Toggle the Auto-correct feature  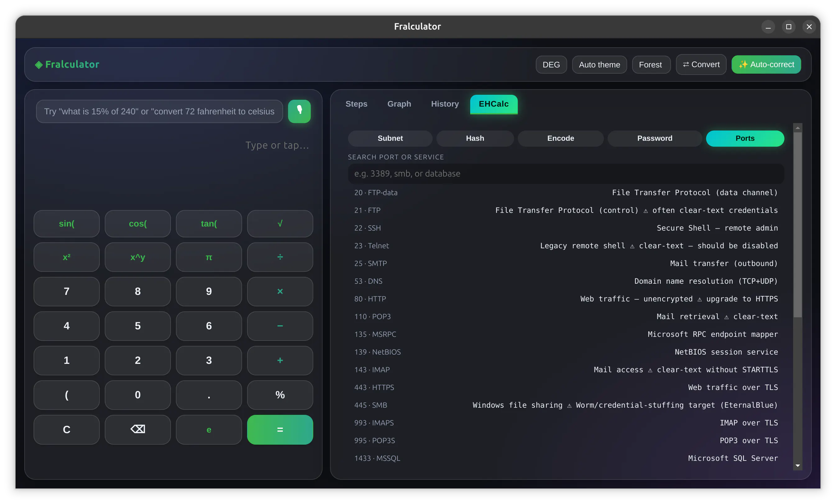[766, 64]
